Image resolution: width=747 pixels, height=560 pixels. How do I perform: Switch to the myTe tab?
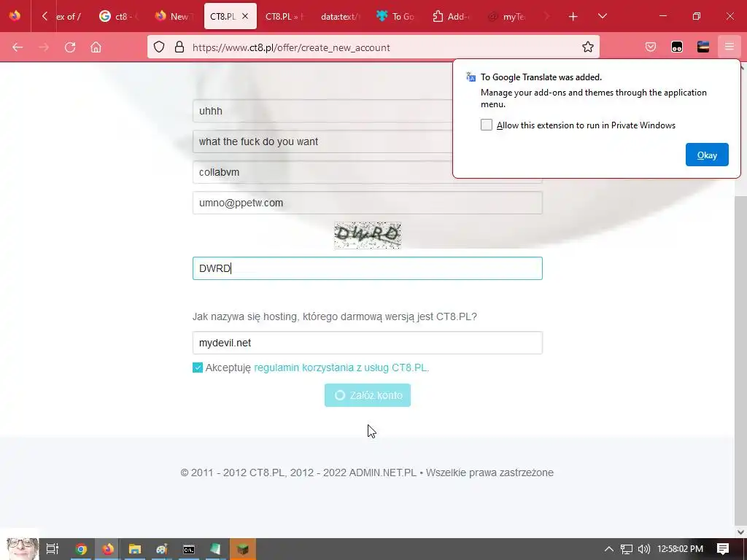(507, 16)
